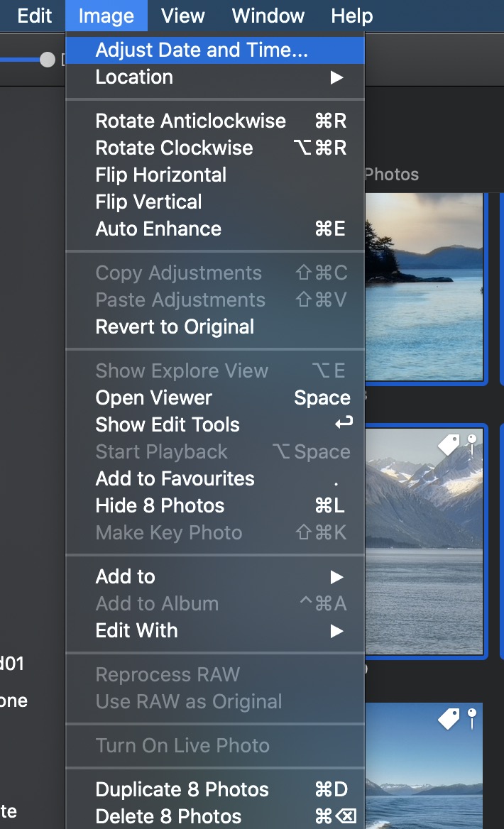This screenshot has height=829, width=504.
Task: Expand the Add to submenu
Action: point(215,576)
